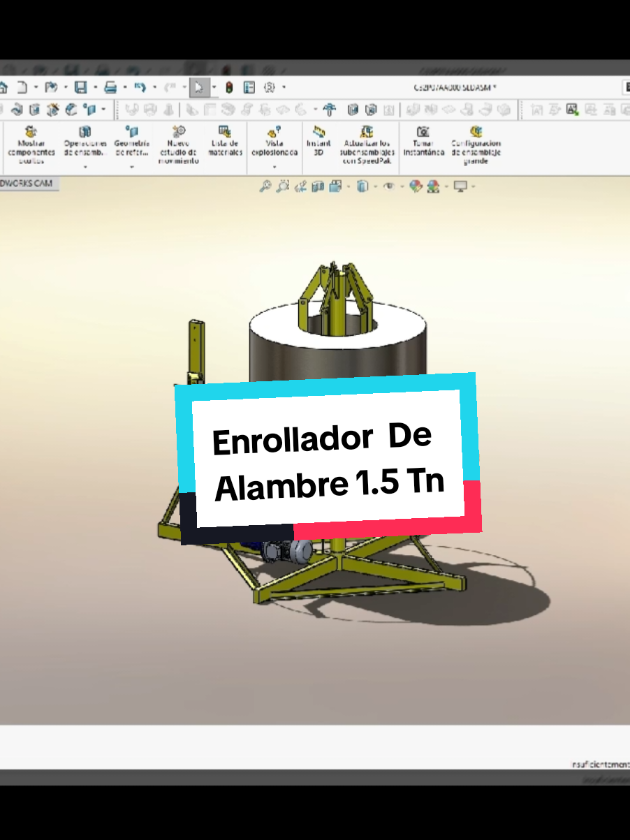This screenshot has width=630, height=840.
Task: Click Geometría de refer... icon
Action: 132,131
